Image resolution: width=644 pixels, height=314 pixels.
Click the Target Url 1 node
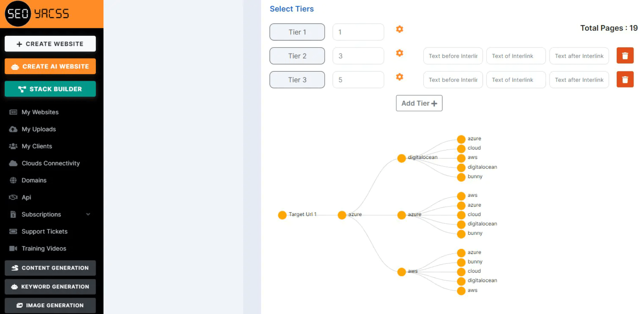tap(282, 215)
